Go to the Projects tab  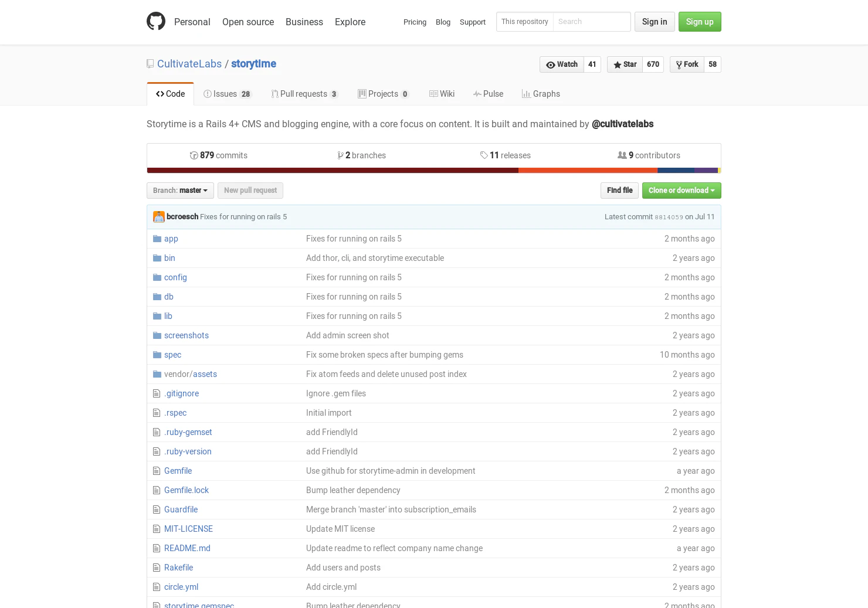[384, 94]
